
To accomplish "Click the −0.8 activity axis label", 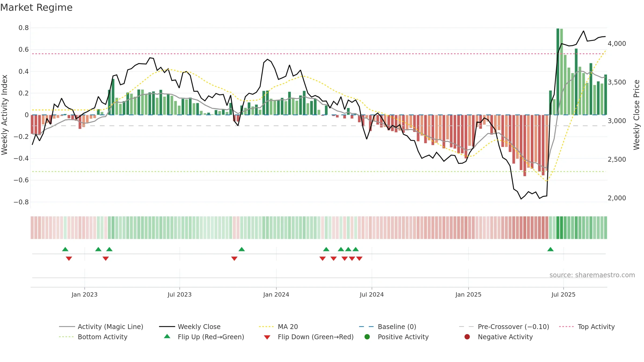I will [21, 202].
